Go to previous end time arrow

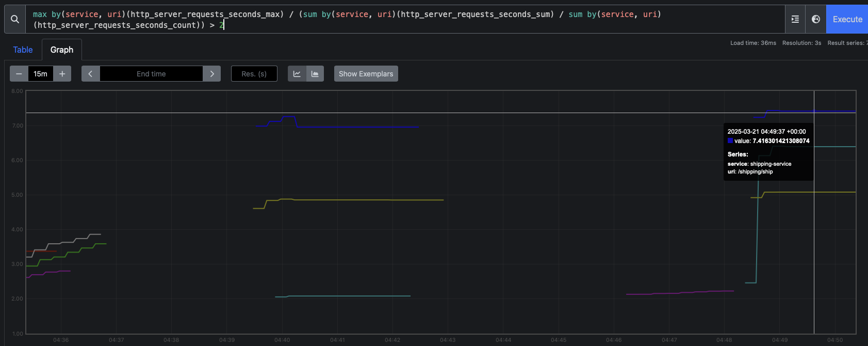coord(90,74)
